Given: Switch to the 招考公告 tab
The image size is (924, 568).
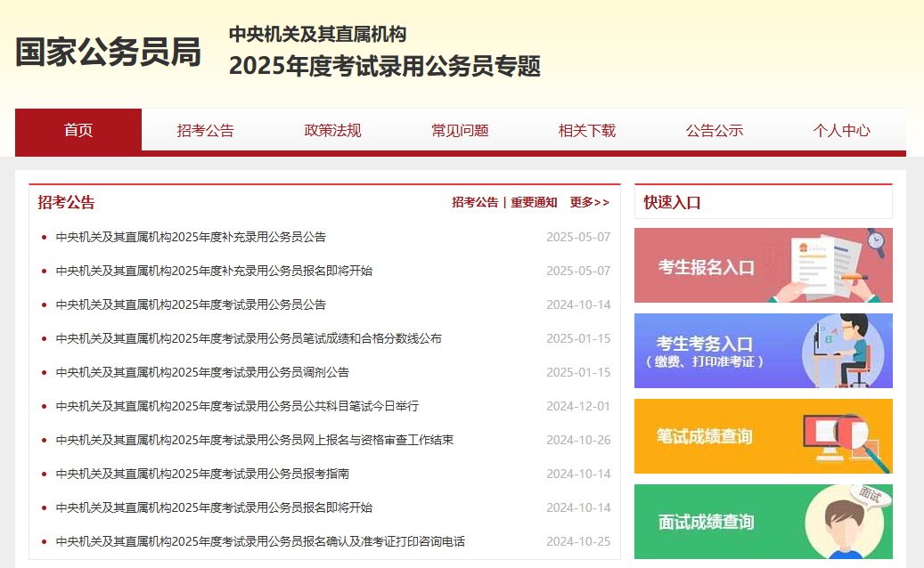Looking at the screenshot, I should [x=205, y=130].
